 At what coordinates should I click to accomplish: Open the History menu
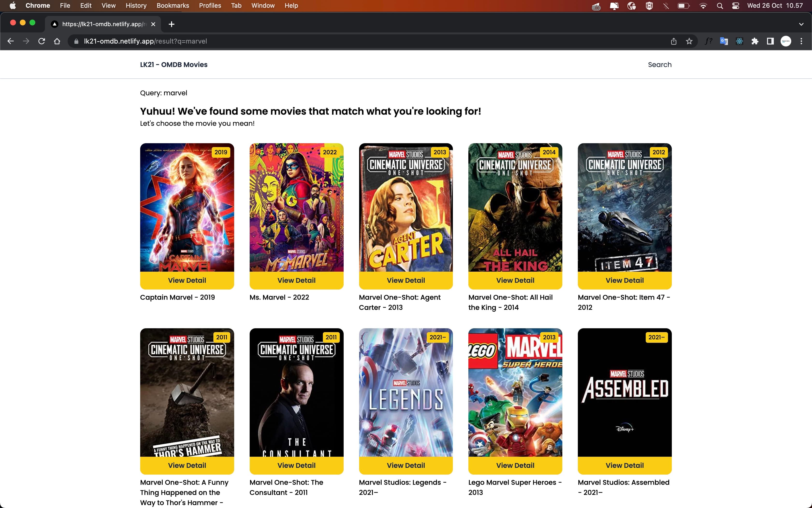[x=136, y=5]
